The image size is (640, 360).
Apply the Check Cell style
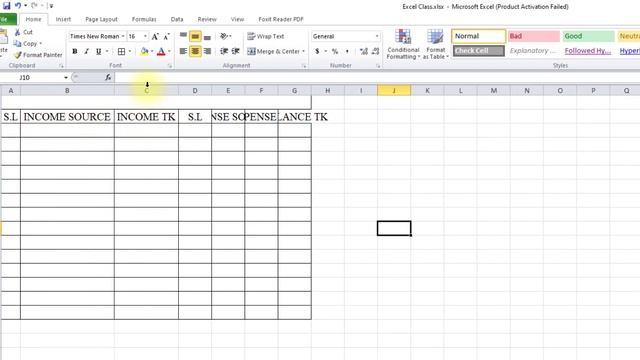(x=478, y=51)
